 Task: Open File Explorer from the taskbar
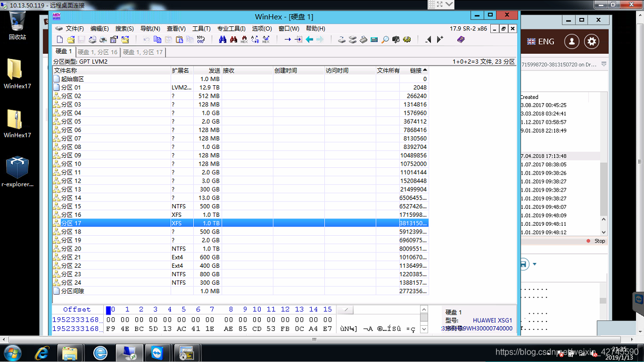click(x=71, y=353)
